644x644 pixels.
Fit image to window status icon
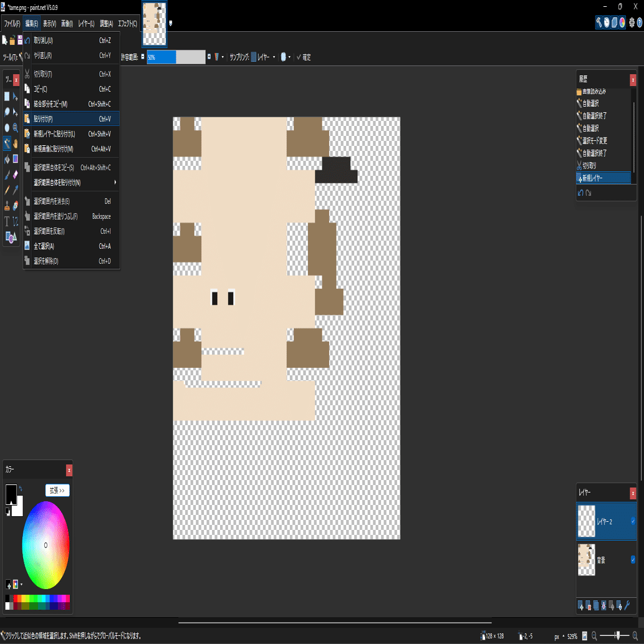tap(584, 636)
